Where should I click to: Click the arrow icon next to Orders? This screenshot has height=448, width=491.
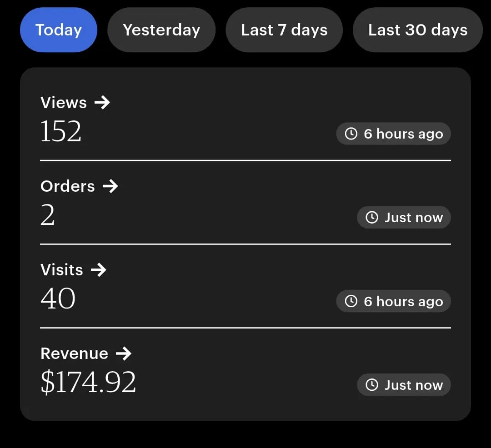(x=110, y=186)
